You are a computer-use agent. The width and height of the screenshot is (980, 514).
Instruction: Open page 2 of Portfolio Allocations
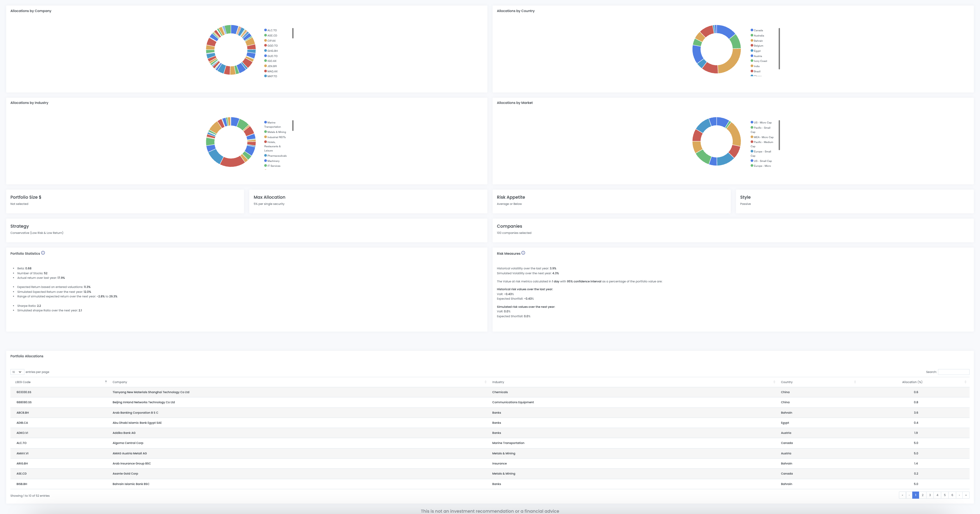[x=923, y=495]
